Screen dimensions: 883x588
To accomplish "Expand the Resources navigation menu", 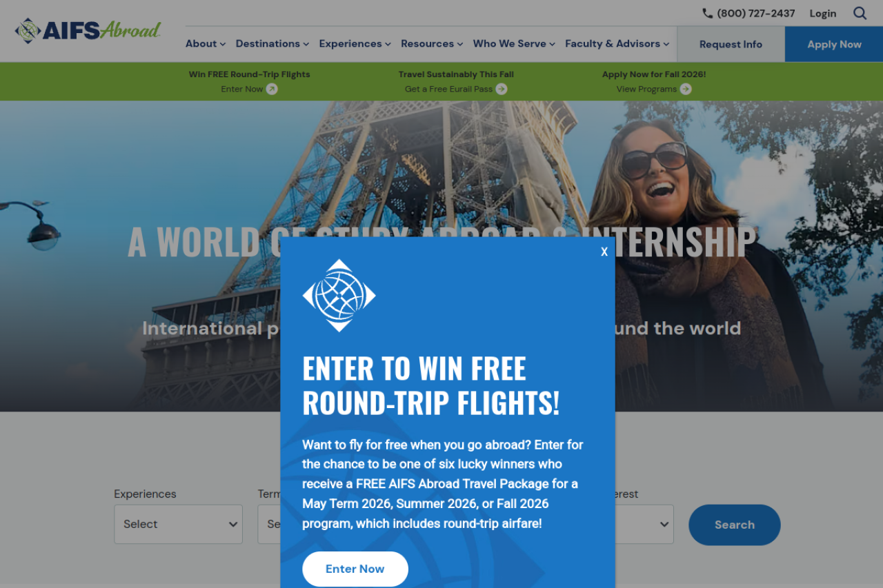I will [x=432, y=43].
